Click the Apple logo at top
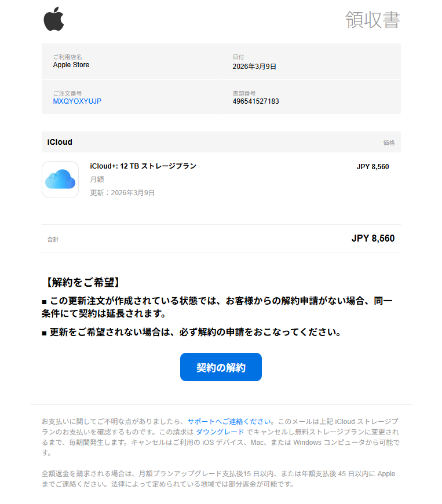 coord(53,20)
